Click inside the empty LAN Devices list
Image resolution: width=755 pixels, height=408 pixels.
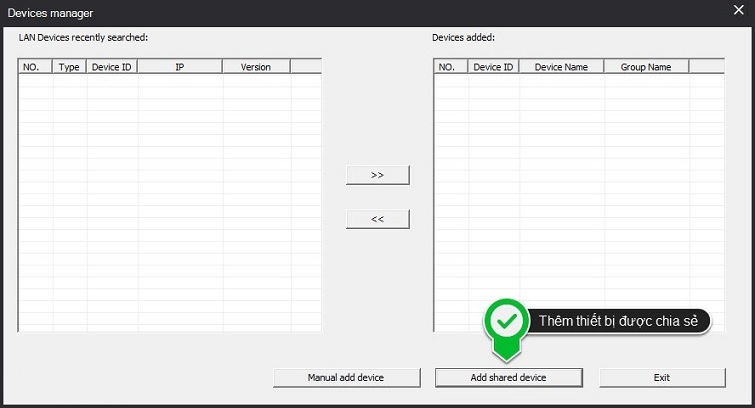pos(170,200)
